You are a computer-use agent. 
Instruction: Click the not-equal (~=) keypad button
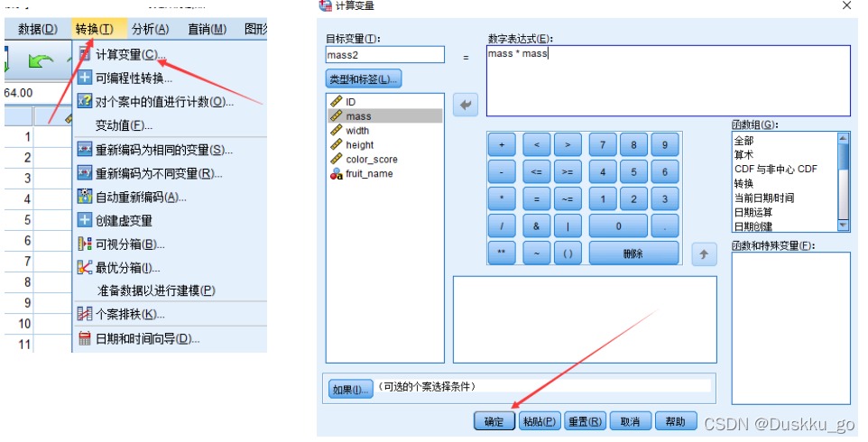tap(568, 198)
